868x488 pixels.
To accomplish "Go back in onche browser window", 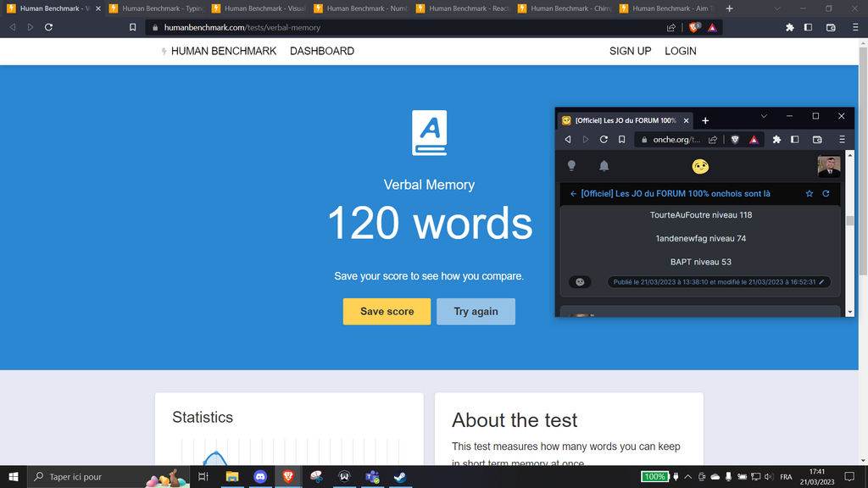I will click(x=567, y=140).
